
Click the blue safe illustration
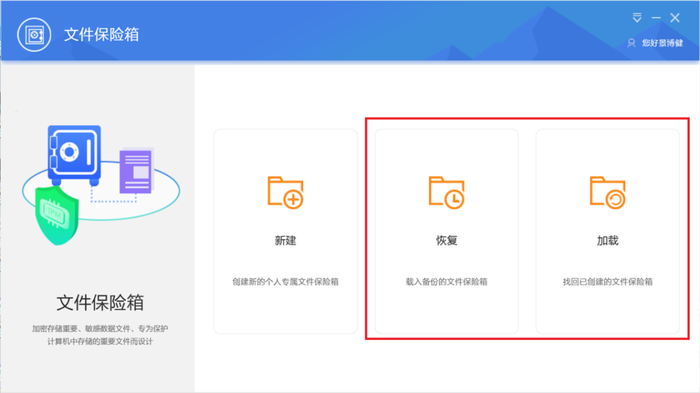(74, 155)
